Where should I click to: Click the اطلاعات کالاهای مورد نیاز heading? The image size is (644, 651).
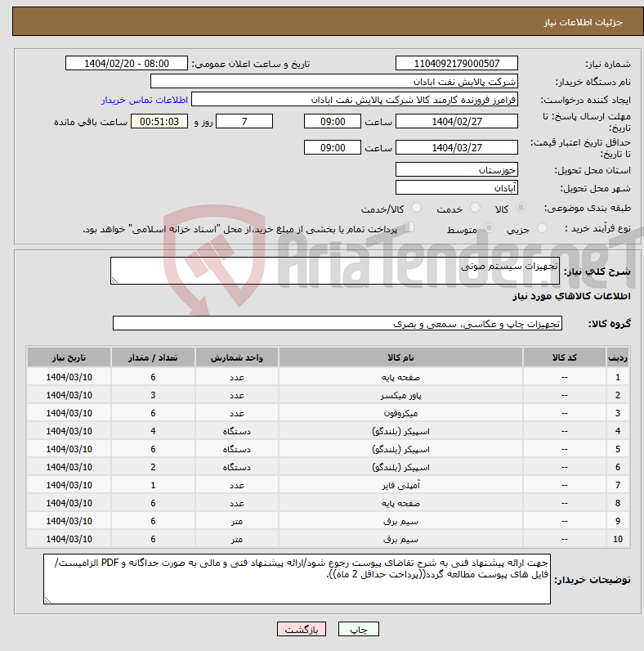coord(571,296)
